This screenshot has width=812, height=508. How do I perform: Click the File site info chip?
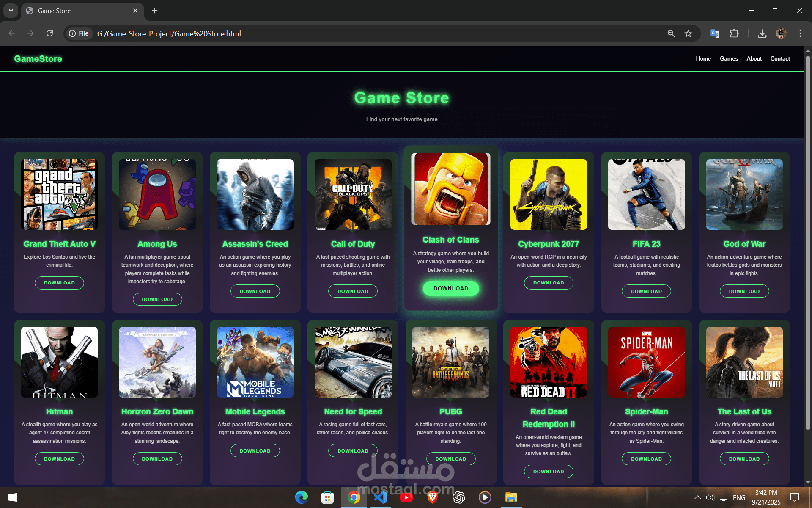pyautogui.click(x=80, y=33)
